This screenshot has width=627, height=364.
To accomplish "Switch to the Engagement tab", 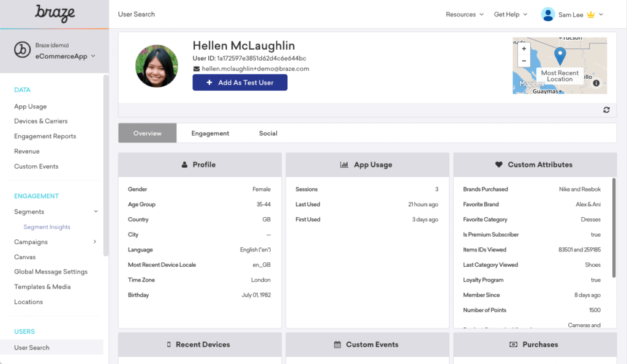I will [211, 133].
